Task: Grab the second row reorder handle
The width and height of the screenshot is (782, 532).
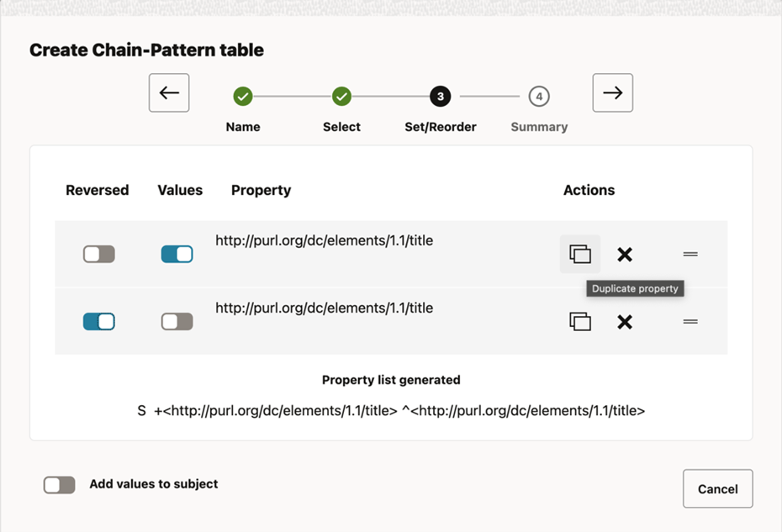Action: [x=690, y=321]
